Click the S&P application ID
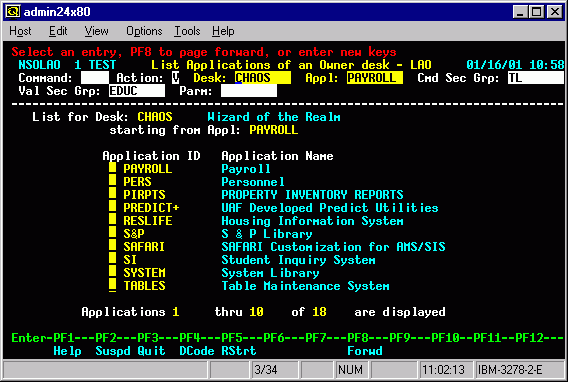The height and width of the screenshot is (382, 568). (x=134, y=234)
